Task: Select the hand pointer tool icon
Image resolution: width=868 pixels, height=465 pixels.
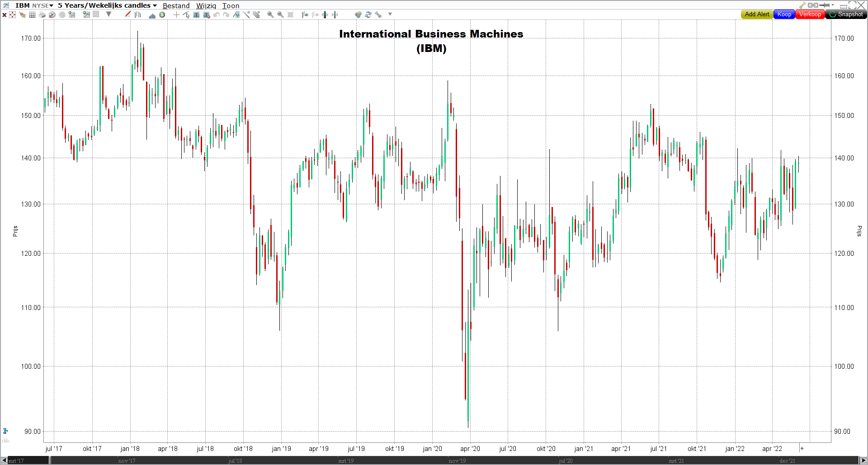Action: pyautogui.click(x=22, y=15)
